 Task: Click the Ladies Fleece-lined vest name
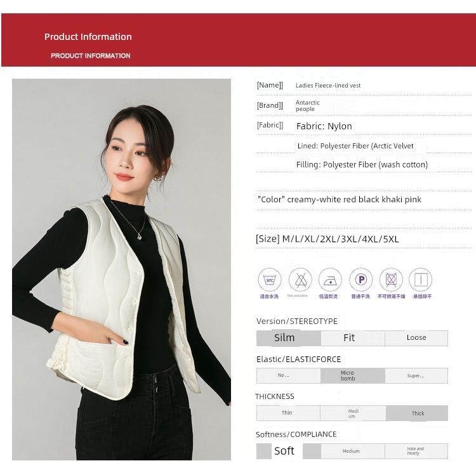[x=328, y=86]
